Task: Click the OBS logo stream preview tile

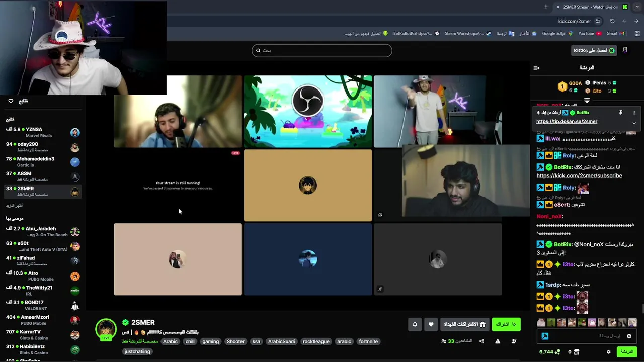Action: 308,112
